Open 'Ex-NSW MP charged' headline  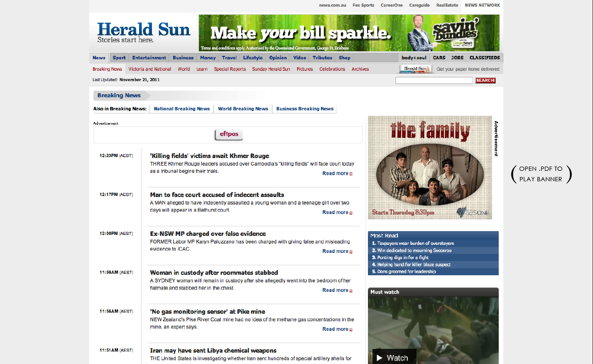click(x=208, y=233)
